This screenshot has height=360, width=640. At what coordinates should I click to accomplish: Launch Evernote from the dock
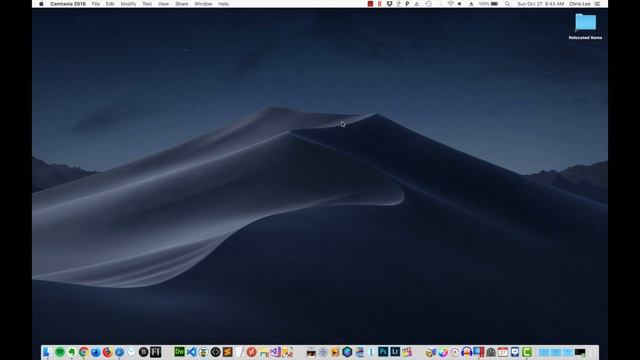[x=71, y=352]
